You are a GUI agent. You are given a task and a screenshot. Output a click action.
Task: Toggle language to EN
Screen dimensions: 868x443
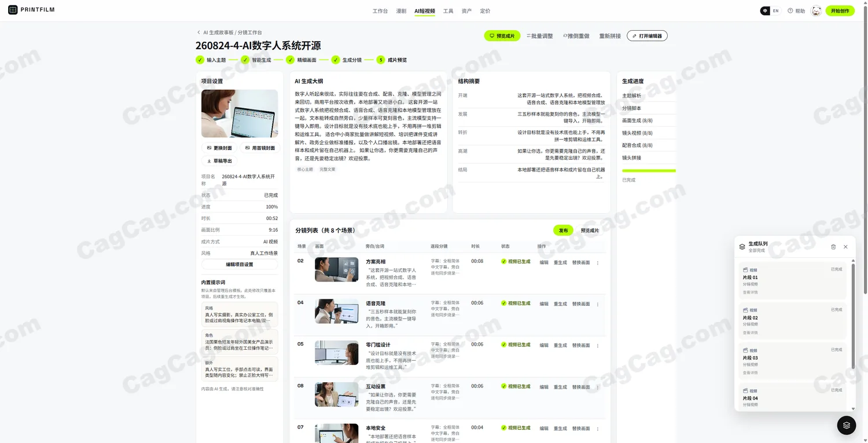pos(775,11)
